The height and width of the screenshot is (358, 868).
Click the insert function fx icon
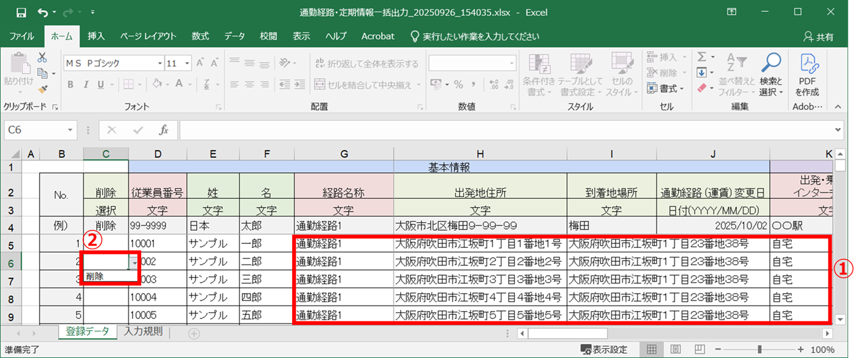pos(163,131)
